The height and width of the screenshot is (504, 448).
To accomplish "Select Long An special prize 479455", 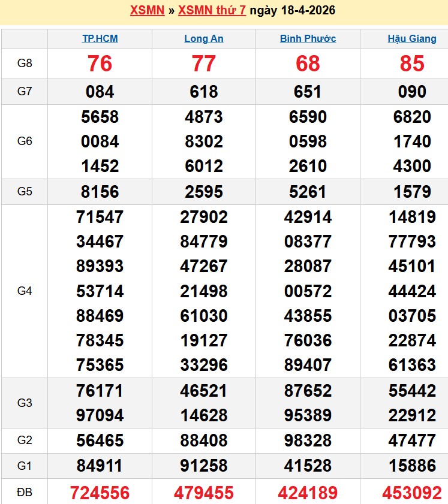I will point(204,493).
